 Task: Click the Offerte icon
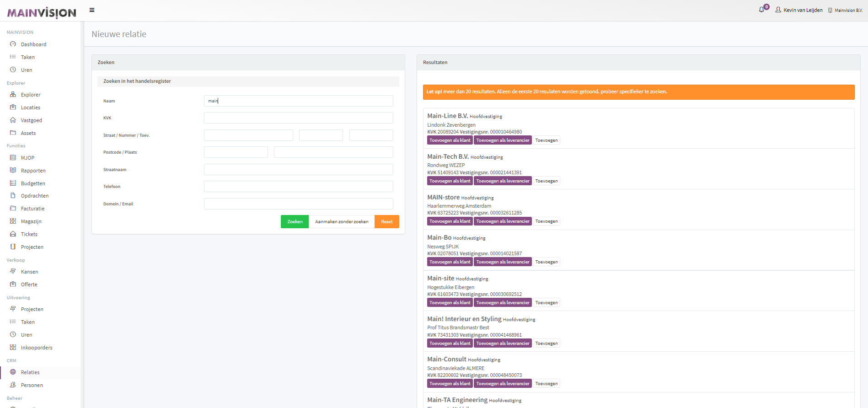click(13, 284)
